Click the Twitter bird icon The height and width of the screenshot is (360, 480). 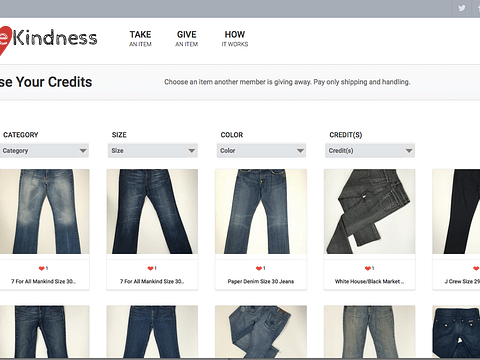point(461,8)
